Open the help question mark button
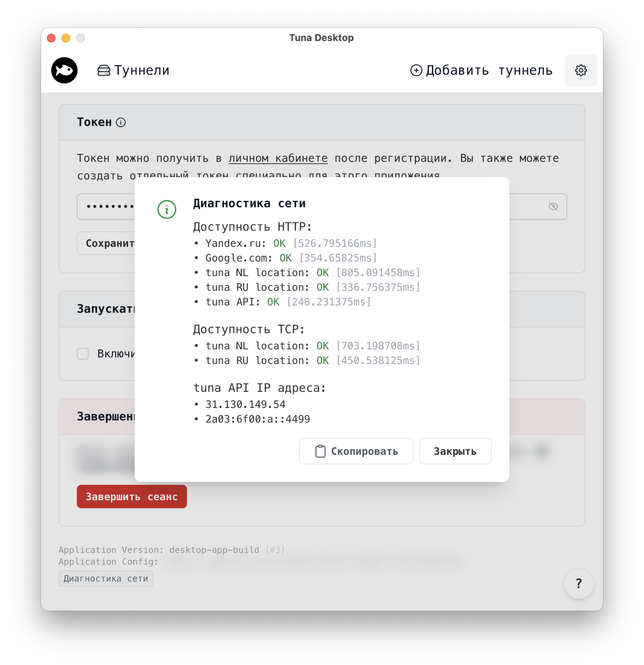 pos(579,584)
